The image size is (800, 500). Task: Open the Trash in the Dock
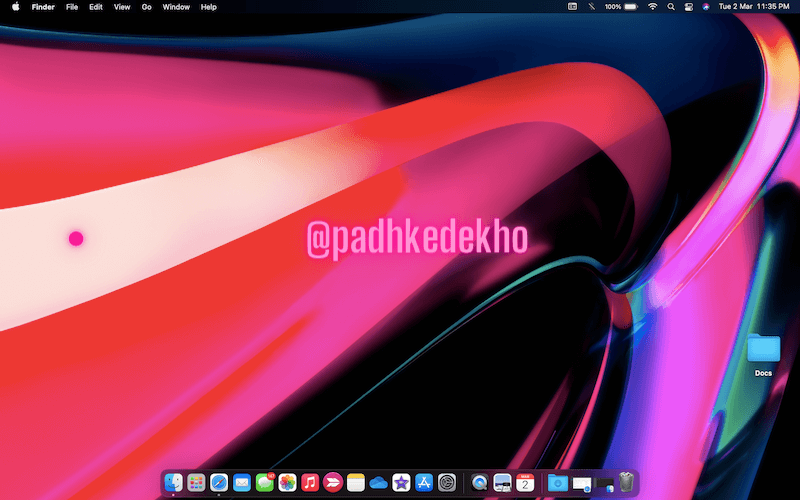627,482
